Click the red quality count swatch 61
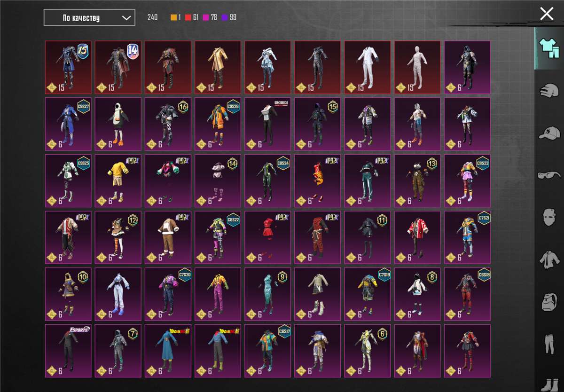The image size is (564, 392). point(188,18)
